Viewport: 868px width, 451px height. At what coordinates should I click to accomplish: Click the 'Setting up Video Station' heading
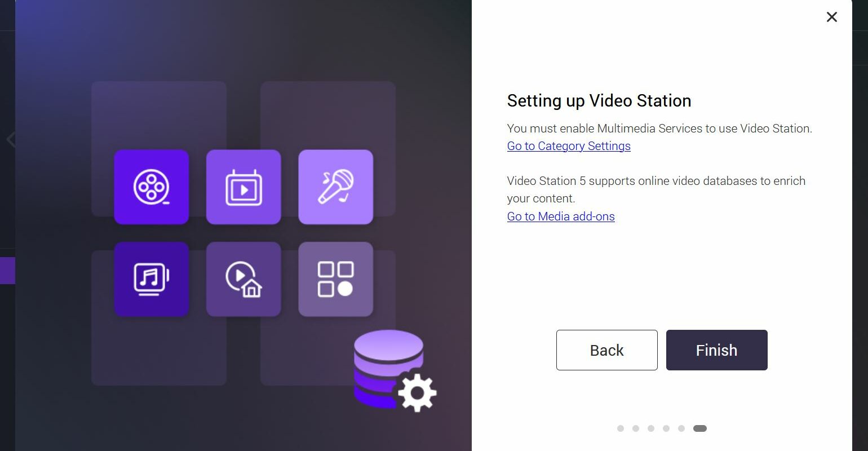pyautogui.click(x=599, y=101)
